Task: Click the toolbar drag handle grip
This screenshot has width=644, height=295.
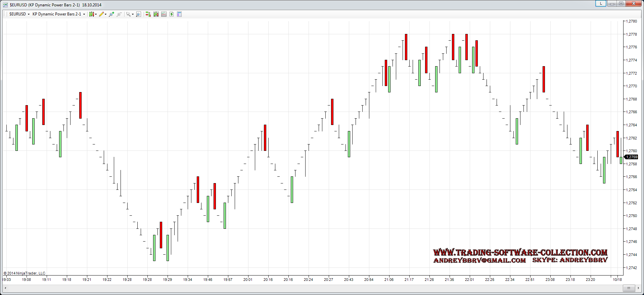Action: (4, 14)
